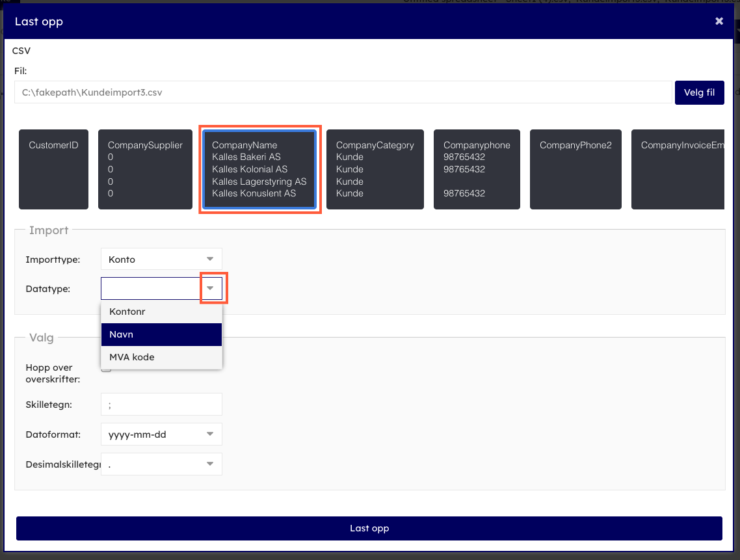
Task: Select the Companyphone column card
Action: (x=477, y=169)
